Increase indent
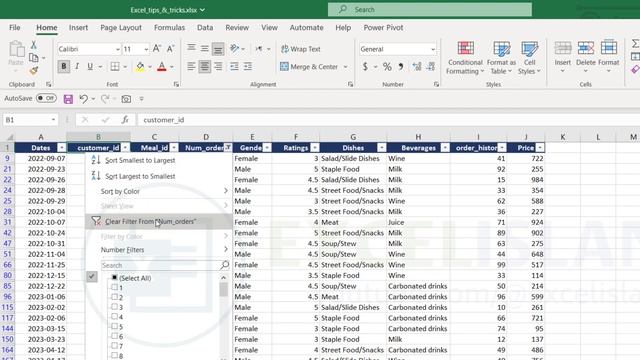The image size is (640, 360). pos(248,66)
